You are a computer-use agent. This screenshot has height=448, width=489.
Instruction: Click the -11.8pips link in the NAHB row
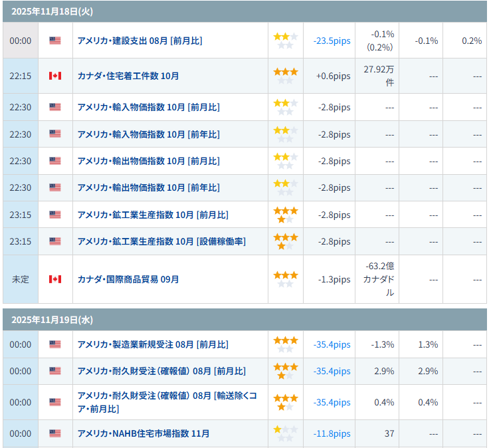coord(332,433)
